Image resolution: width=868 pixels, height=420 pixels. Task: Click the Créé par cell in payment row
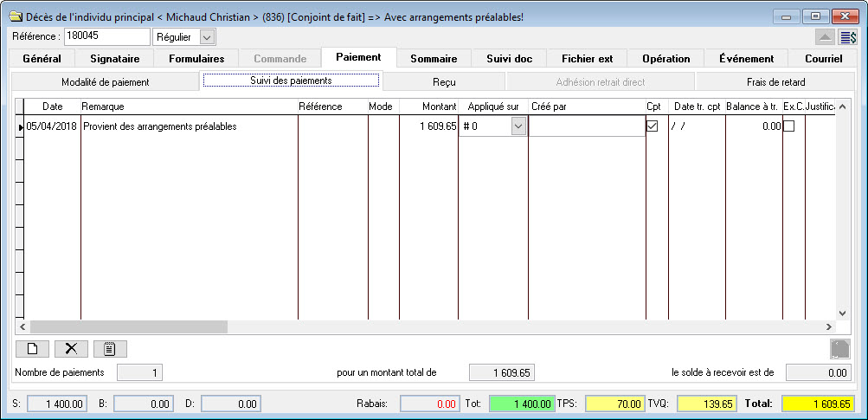(586, 126)
